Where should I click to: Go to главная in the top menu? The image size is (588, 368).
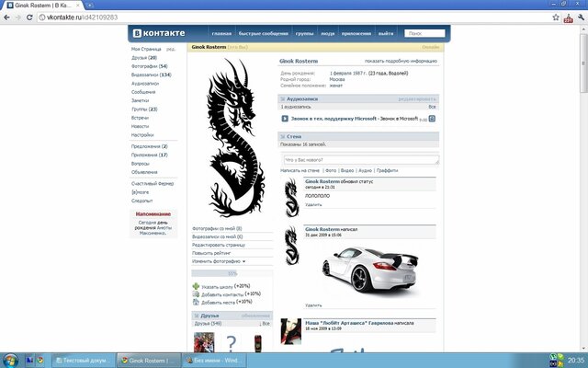(x=221, y=33)
